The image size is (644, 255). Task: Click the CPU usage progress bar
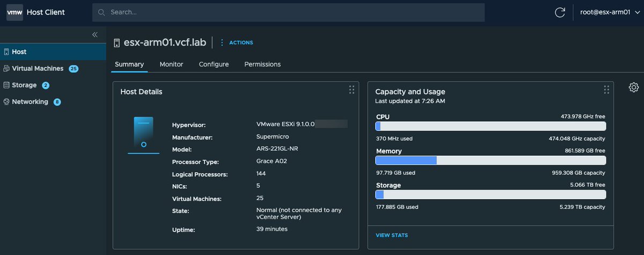click(491, 126)
